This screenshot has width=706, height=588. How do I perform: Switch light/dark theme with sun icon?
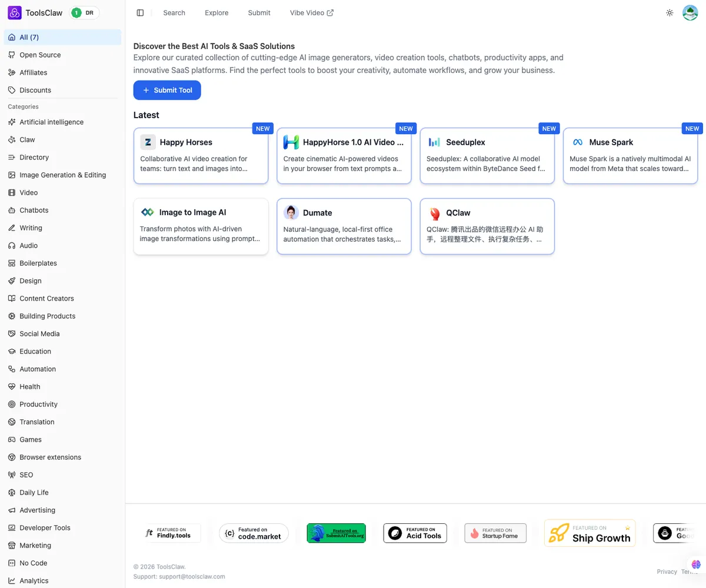(x=670, y=13)
